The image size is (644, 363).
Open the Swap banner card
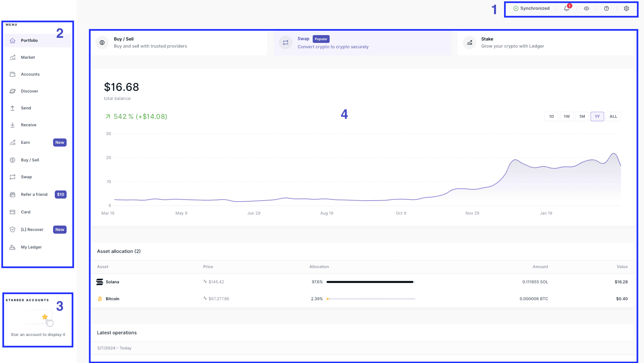pyautogui.click(x=362, y=43)
